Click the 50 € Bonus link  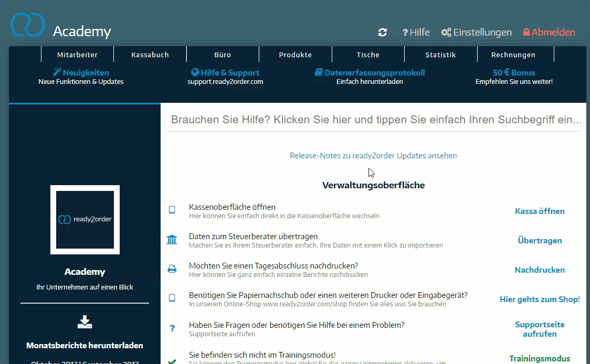click(514, 72)
